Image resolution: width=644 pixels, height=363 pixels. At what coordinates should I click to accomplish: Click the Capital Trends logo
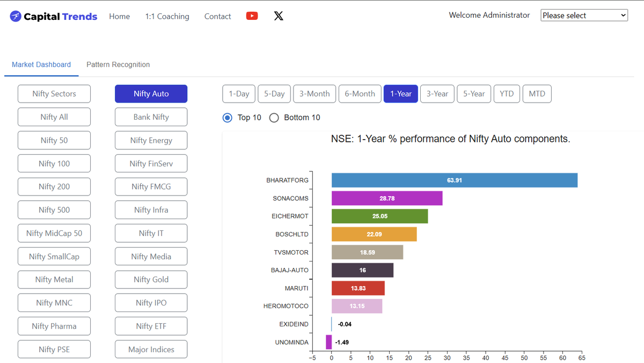(x=54, y=16)
